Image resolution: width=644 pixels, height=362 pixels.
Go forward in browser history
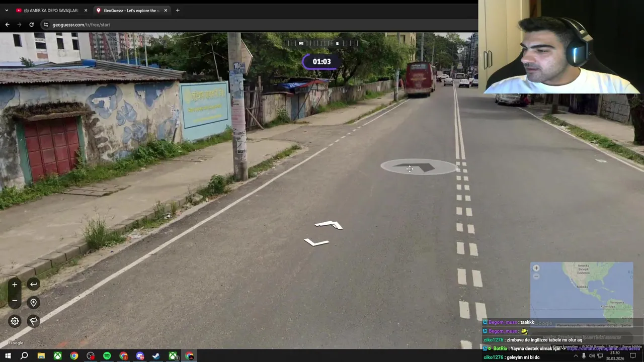click(19, 25)
